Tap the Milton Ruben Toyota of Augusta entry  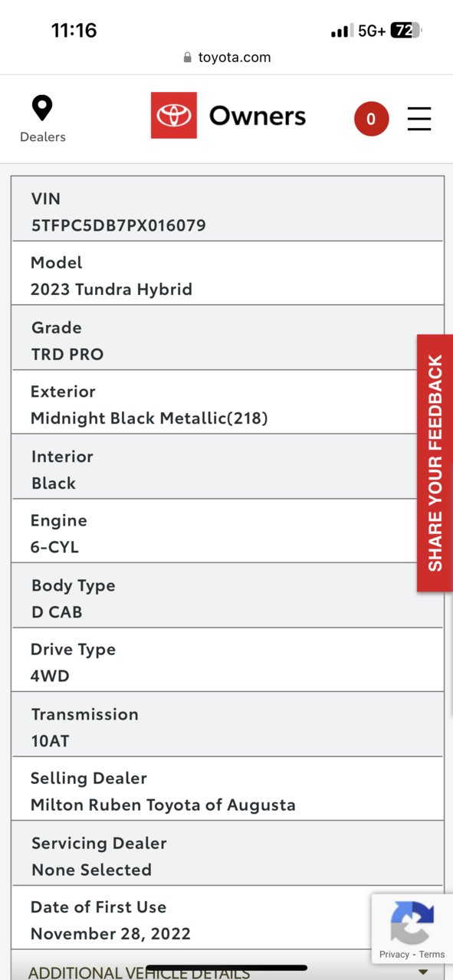163,805
